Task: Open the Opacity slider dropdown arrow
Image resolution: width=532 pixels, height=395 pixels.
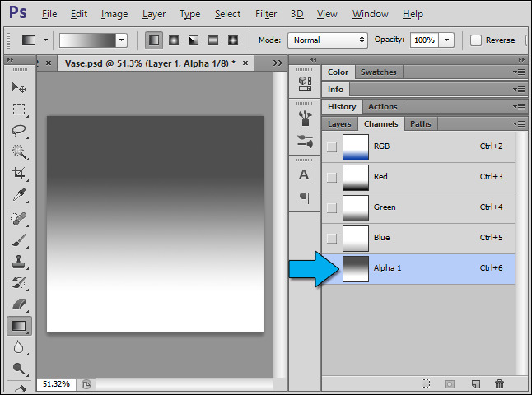Action: point(446,39)
